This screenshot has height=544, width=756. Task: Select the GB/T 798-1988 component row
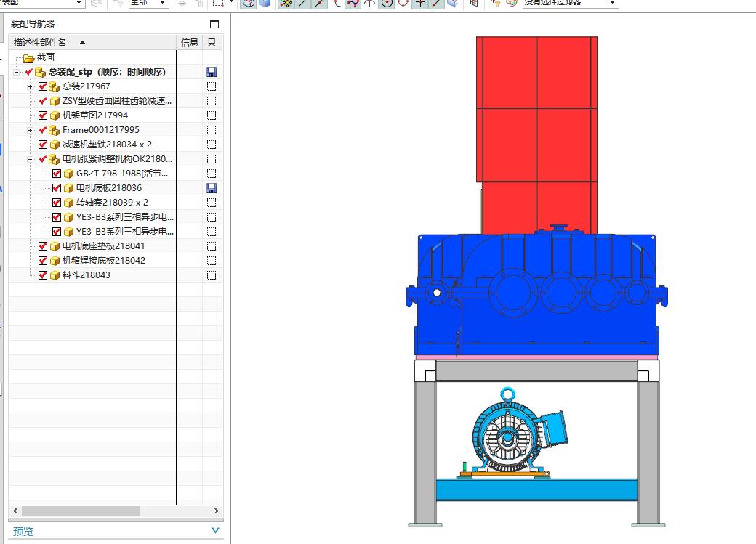click(x=122, y=174)
